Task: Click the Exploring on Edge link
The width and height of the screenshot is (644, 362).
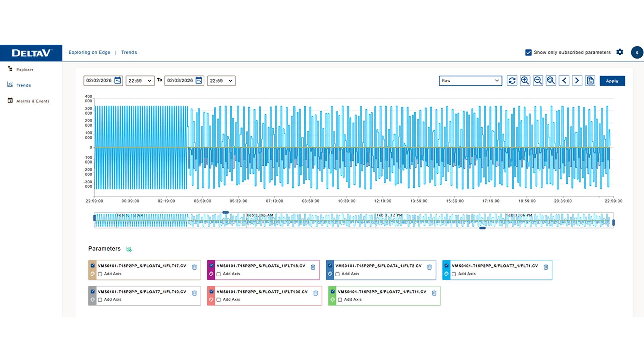Action: tap(89, 52)
